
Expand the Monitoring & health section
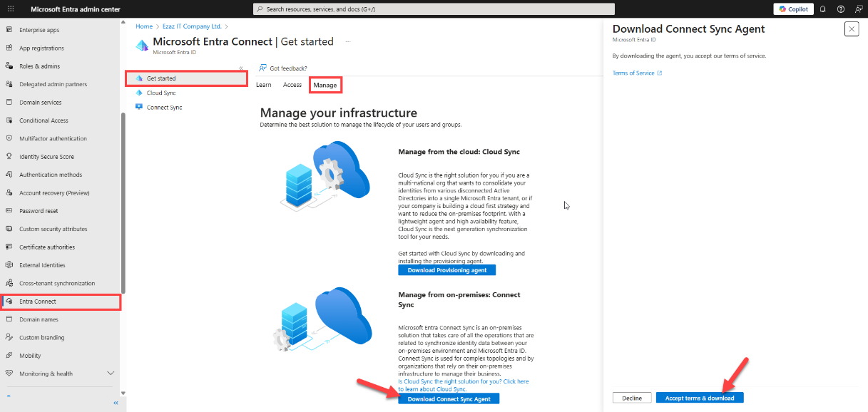click(x=111, y=374)
